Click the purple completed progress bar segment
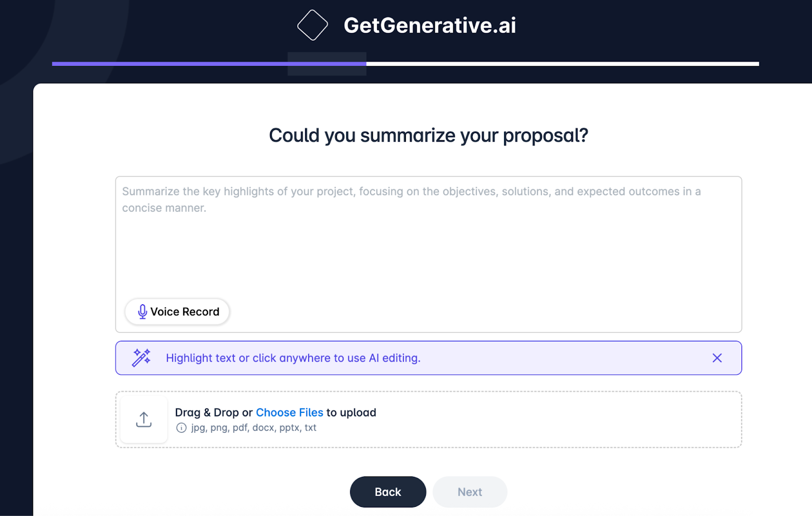812x516 pixels. tap(209, 64)
